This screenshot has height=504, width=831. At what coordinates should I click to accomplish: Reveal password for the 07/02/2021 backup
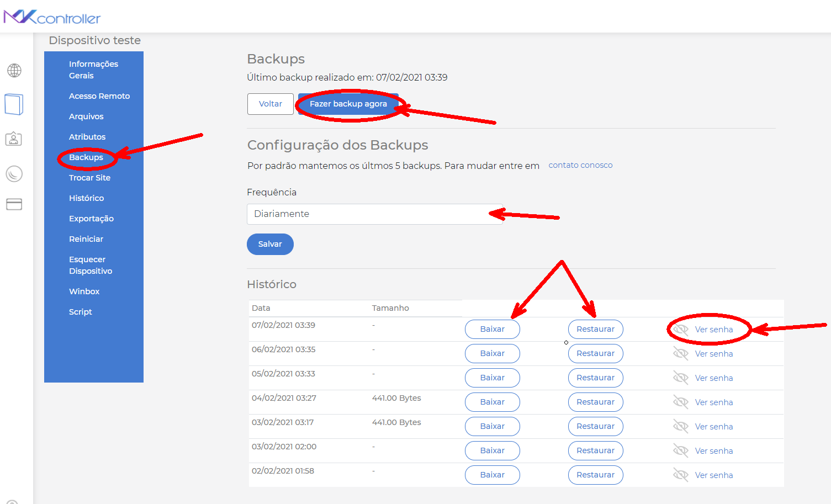pyautogui.click(x=713, y=329)
